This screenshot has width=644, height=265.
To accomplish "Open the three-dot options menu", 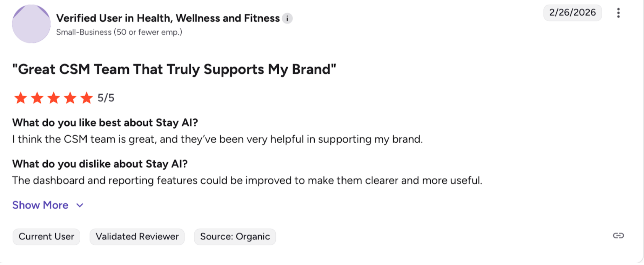I will (x=618, y=13).
